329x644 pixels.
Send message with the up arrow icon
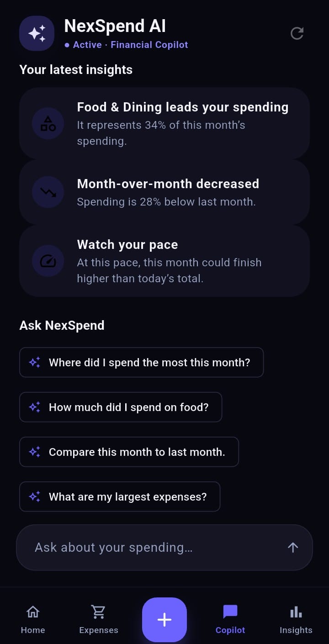click(x=293, y=547)
